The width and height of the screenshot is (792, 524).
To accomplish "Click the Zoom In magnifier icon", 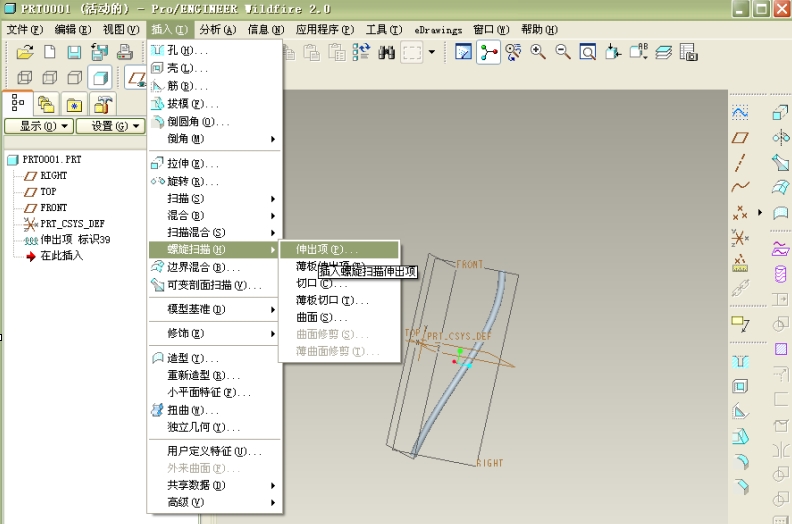I will [x=537, y=52].
